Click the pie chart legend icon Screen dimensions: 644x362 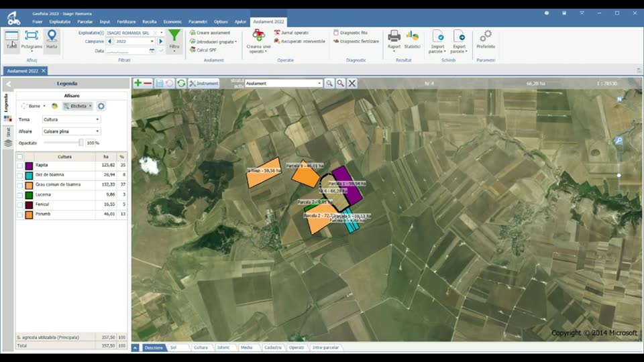pos(54,106)
